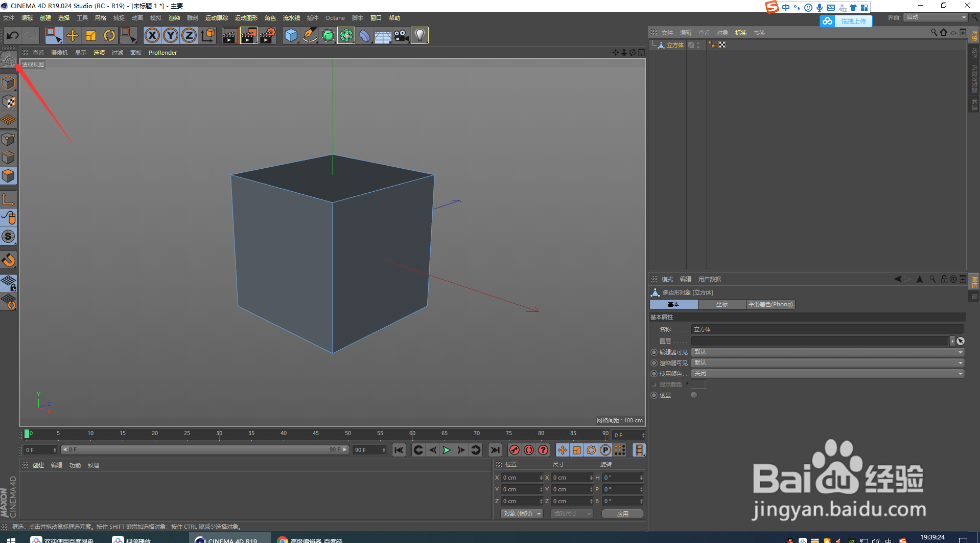Open the 界面 layout dropdown
Screen dimensions: 980x543
(x=936, y=17)
